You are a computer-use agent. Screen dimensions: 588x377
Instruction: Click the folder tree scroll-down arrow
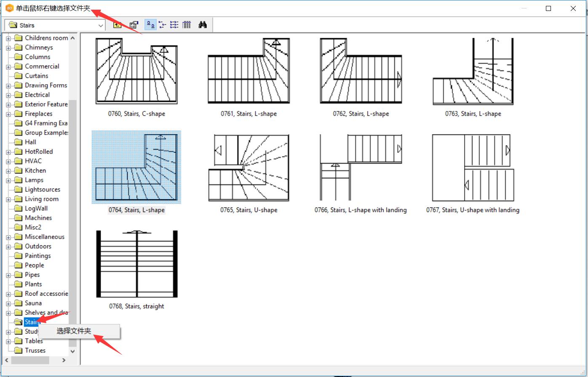(72, 351)
